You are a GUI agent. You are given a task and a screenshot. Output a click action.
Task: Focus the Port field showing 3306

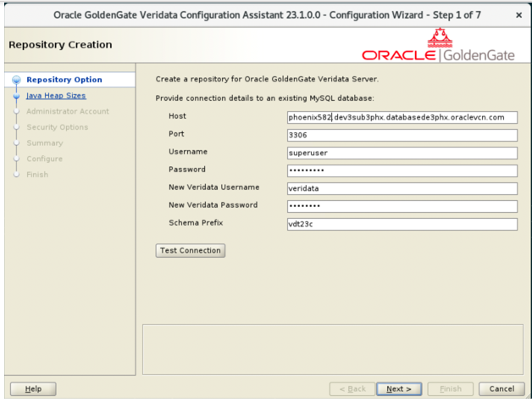pos(402,135)
